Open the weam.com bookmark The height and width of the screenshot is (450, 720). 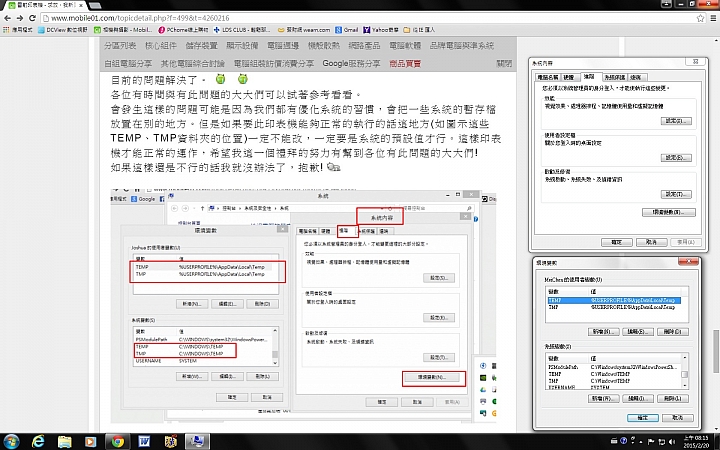coord(304,30)
